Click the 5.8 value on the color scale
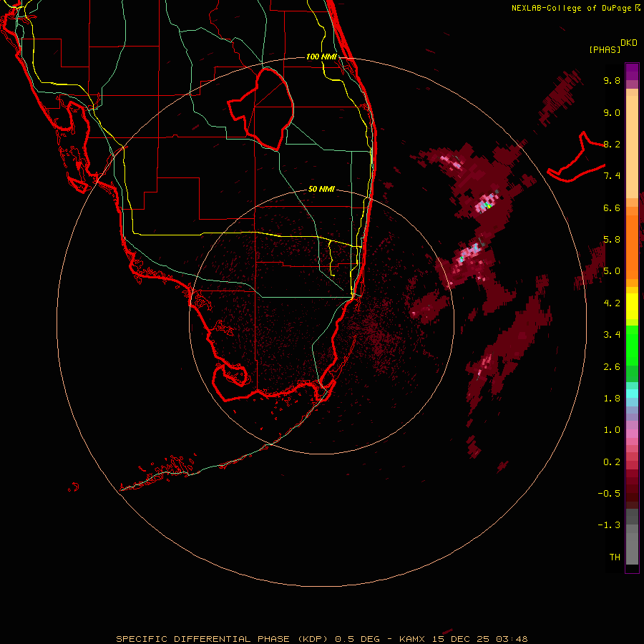 (x=612, y=240)
